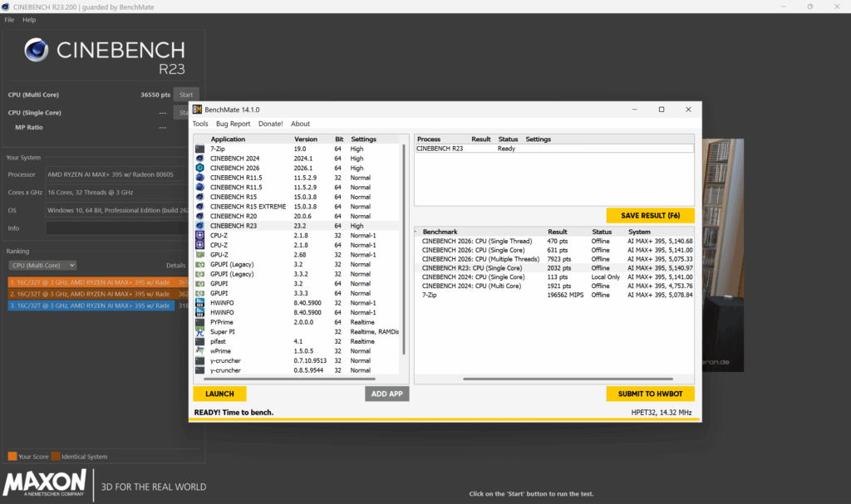Image resolution: width=851 pixels, height=504 pixels.
Task: Click SUBMIT TO HWBOT button
Action: click(650, 394)
